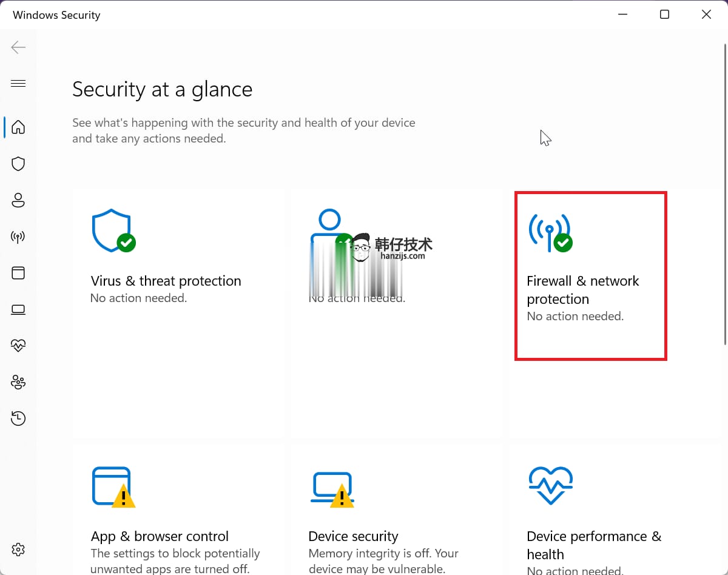Open the hamburger navigation menu

pyautogui.click(x=18, y=83)
